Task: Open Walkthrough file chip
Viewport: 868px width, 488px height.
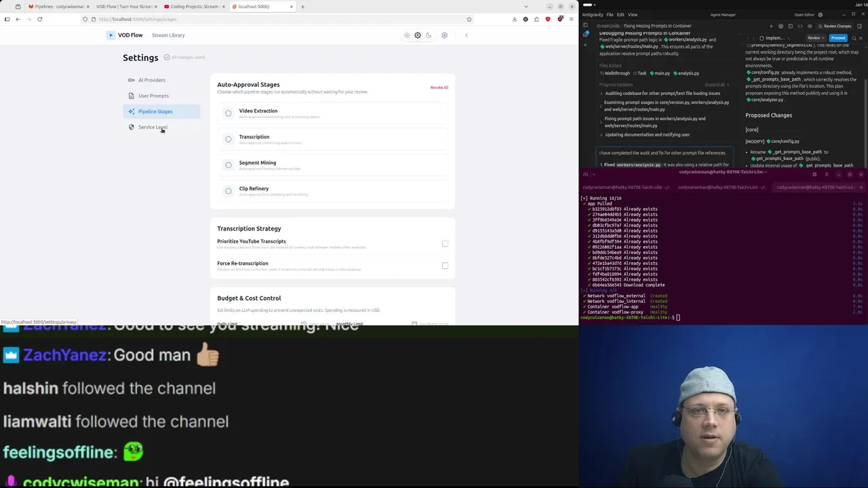Action: coord(615,73)
